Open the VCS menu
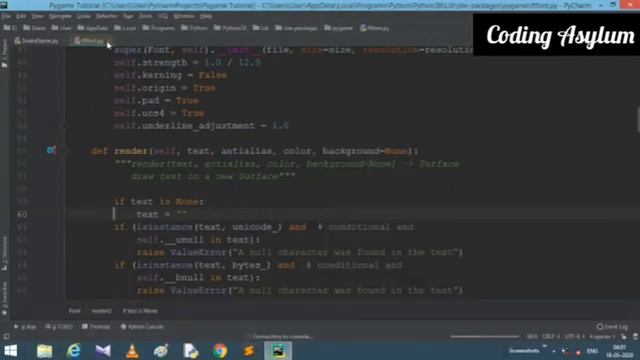This screenshot has height=360, width=640. (x=163, y=16)
